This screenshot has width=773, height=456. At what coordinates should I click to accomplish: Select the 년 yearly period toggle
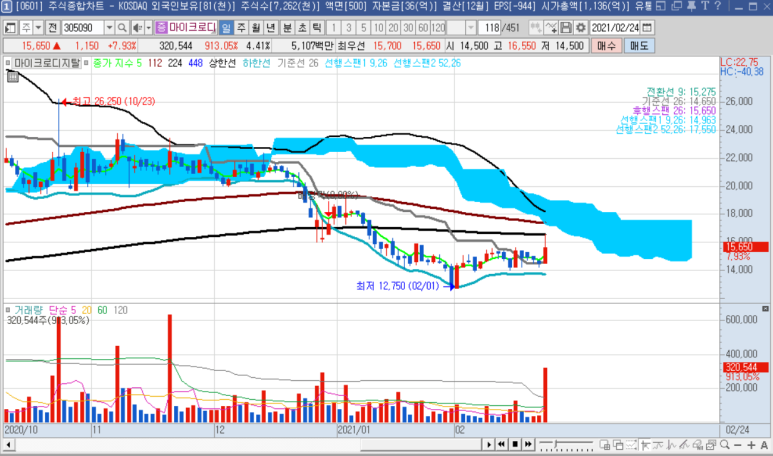click(271, 28)
